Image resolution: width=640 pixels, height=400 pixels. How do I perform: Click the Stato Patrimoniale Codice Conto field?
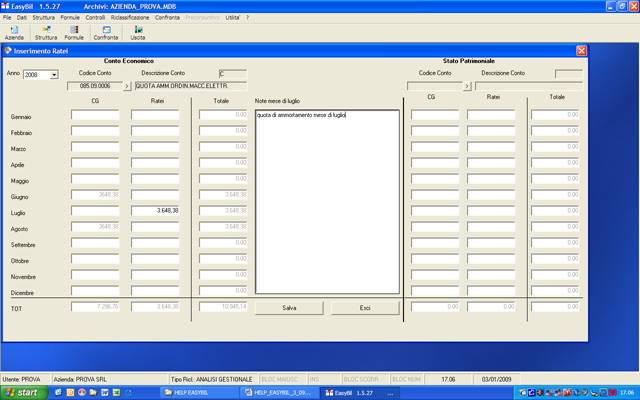point(435,86)
